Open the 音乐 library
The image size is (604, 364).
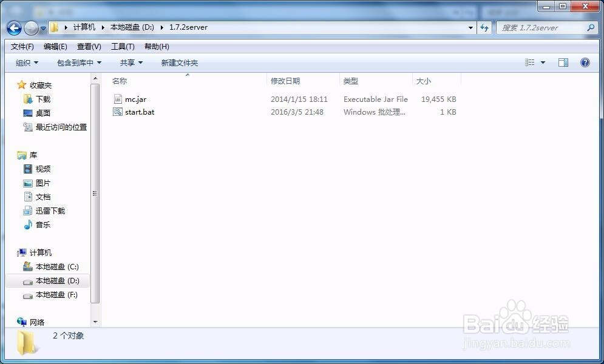[x=43, y=224]
